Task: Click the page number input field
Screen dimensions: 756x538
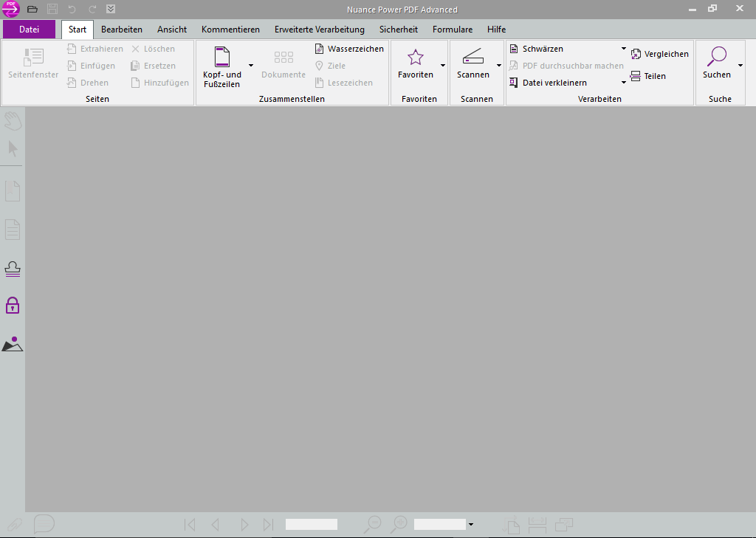Action: (311, 525)
